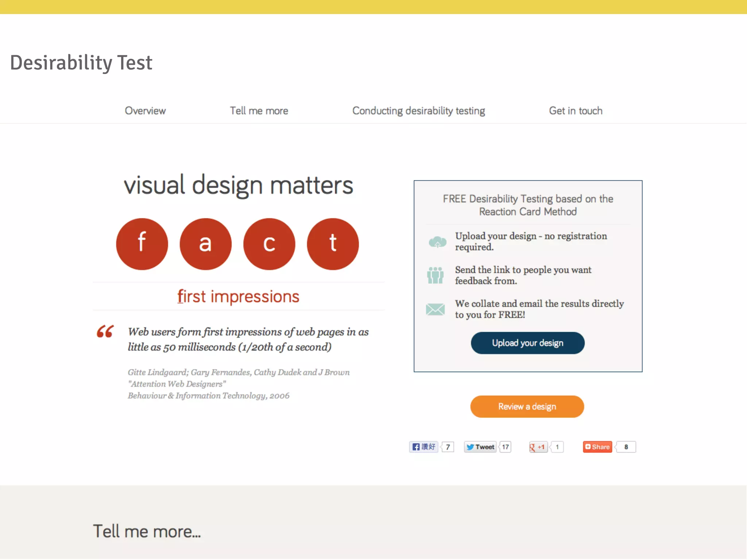Viewport: 747px width, 560px height.
Task: Open the Overview nav item
Action: point(145,111)
